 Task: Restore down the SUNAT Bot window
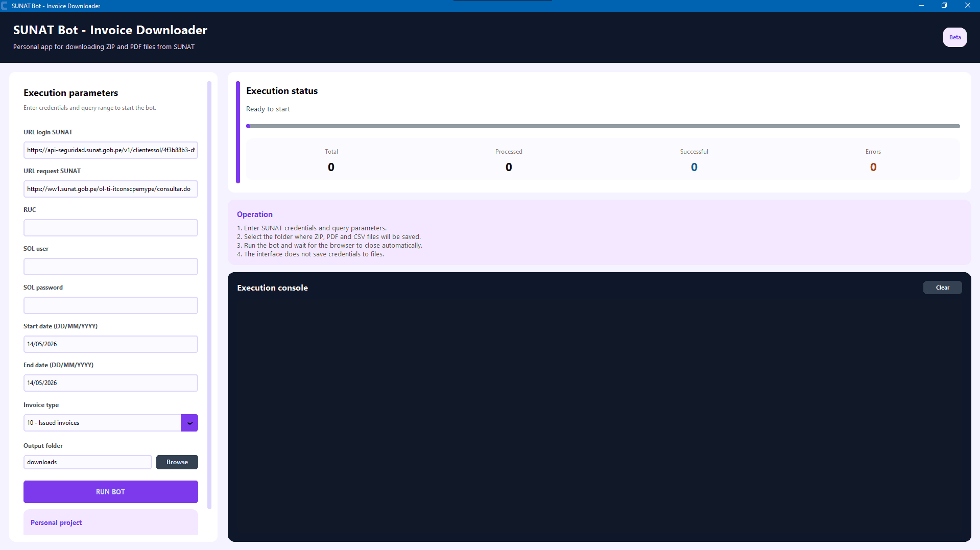(944, 6)
